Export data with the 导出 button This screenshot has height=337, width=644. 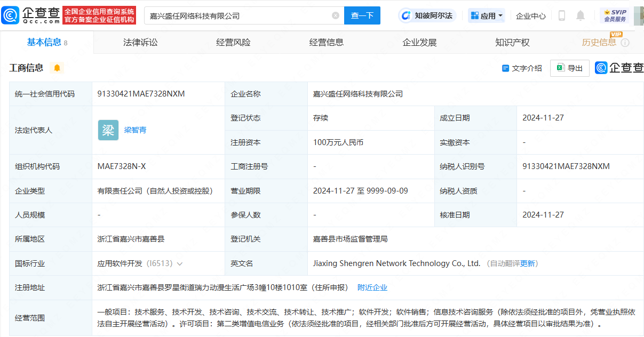click(569, 68)
